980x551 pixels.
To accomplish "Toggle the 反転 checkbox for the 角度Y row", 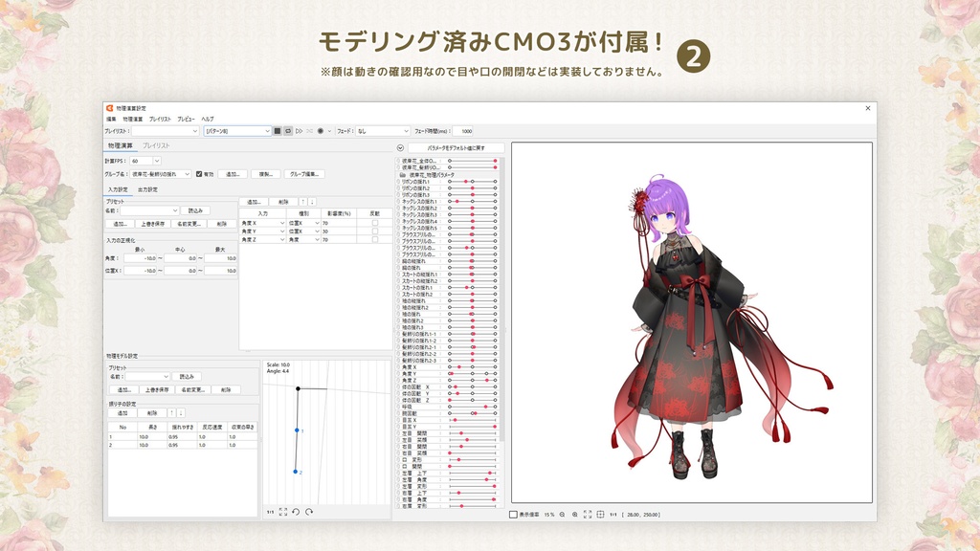I will click(x=375, y=230).
